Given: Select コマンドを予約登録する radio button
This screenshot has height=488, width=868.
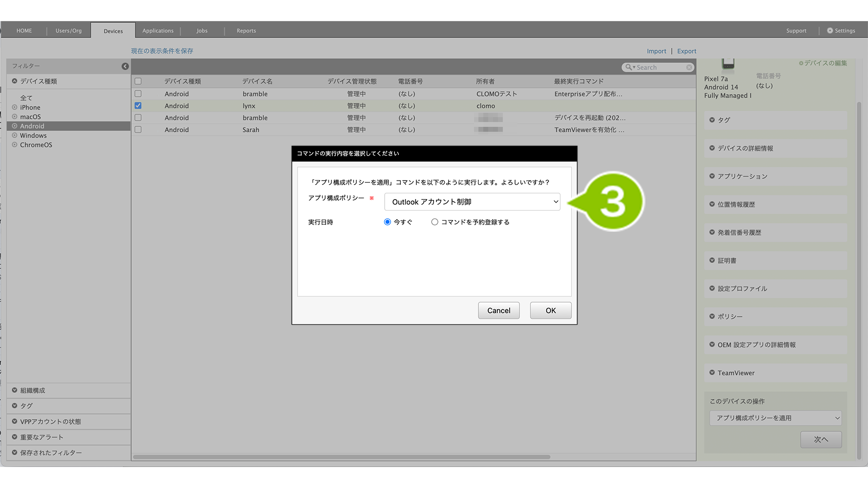Looking at the screenshot, I should pyautogui.click(x=434, y=222).
